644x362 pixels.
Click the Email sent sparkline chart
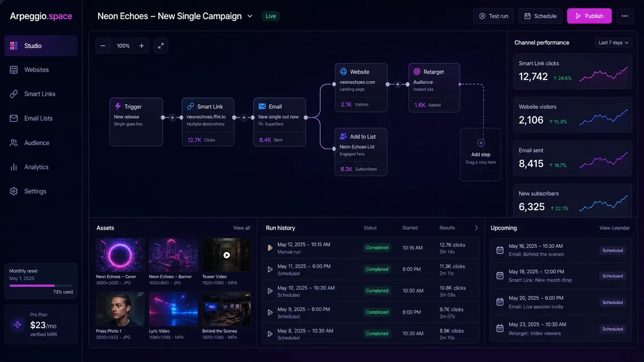click(603, 160)
